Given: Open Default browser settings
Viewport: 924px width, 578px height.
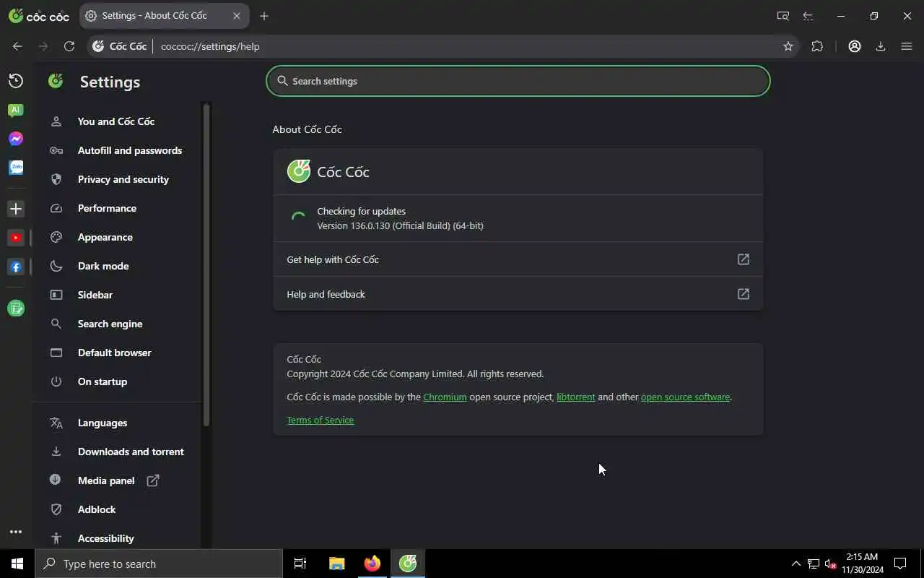Looking at the screenshot, I should pyautogui.click(x=115, y=353).
